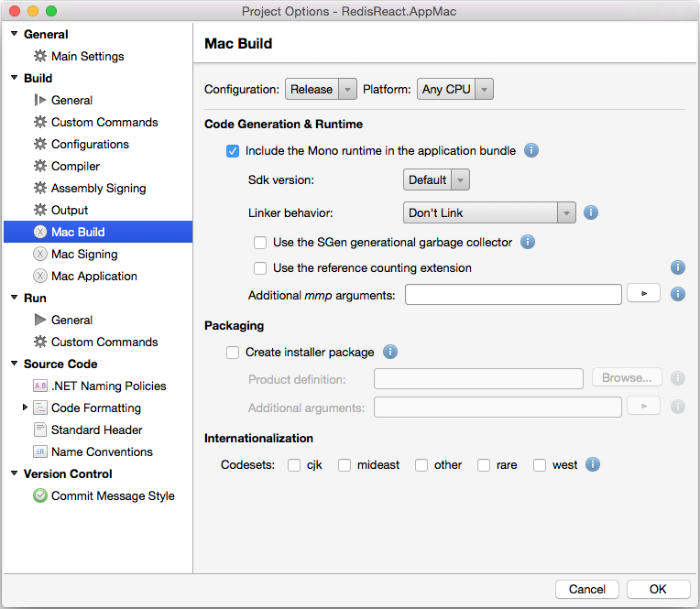This screenshot has width=700, height=609.
Task: Click info icon beside Mono runtime option
Action: click(530, 150)
